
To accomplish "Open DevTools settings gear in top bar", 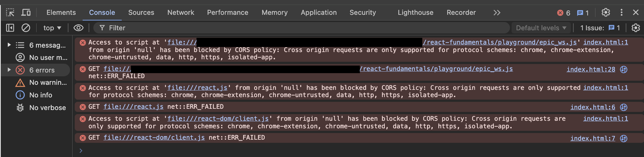I will [x=606, y=13].
